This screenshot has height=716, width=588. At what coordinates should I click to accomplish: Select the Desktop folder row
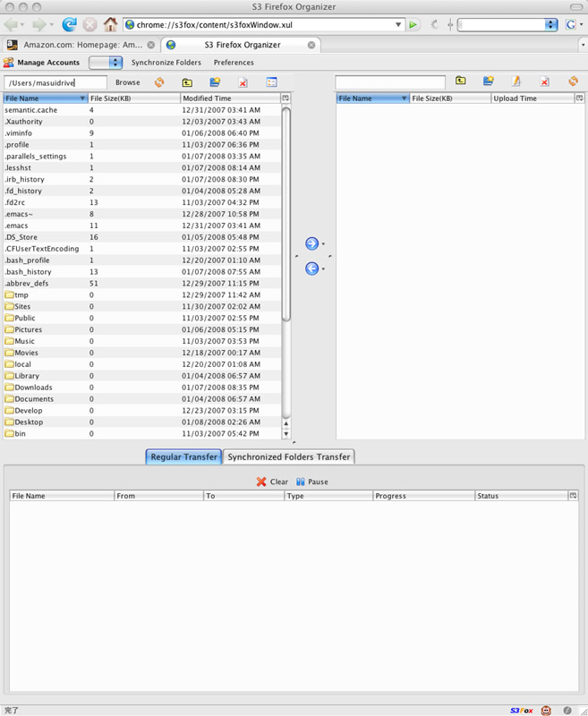pos(142,422)
